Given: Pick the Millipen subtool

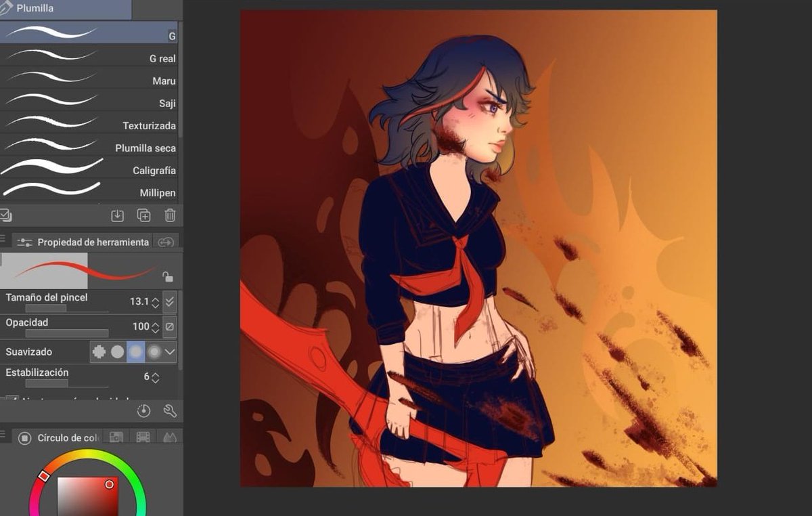Looking at the screenshot, I should pos(89,189).
